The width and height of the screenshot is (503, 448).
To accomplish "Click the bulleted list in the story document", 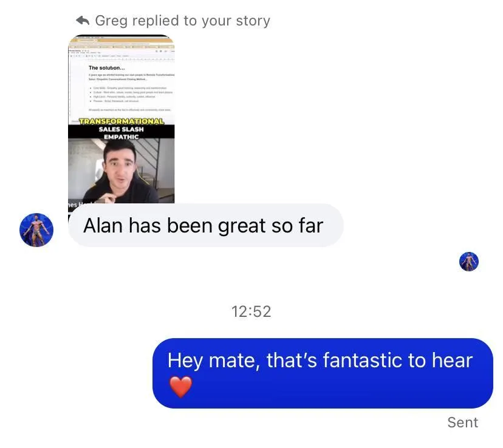I will (132, 94).
